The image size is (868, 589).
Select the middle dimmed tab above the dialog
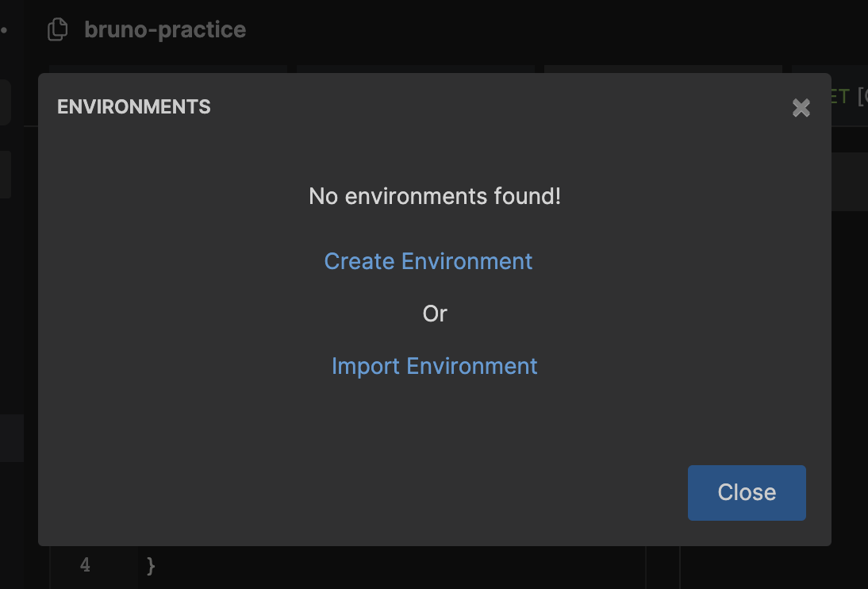pyautogui.click(x=416, y=69)
